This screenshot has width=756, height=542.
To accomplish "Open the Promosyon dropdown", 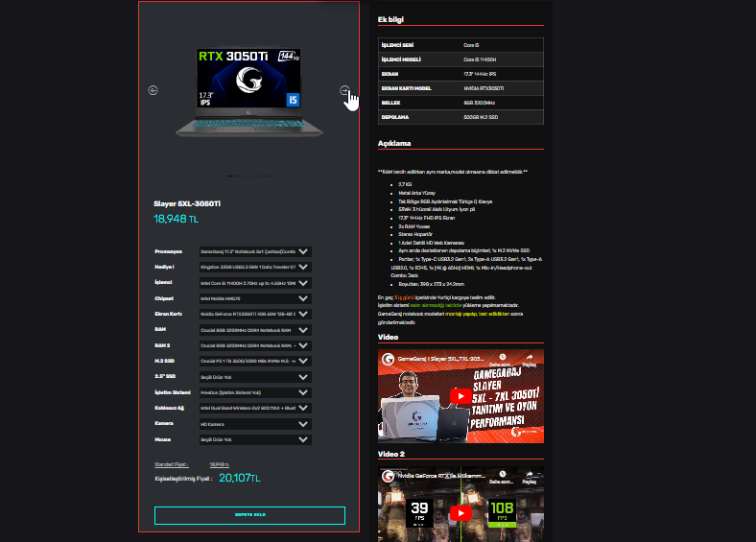I will click(255, 251).
